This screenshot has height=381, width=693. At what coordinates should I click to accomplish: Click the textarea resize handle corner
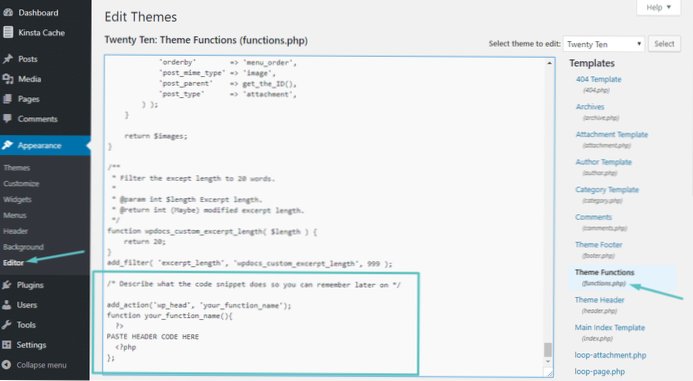pyautogui.click(x=549, y=373)
